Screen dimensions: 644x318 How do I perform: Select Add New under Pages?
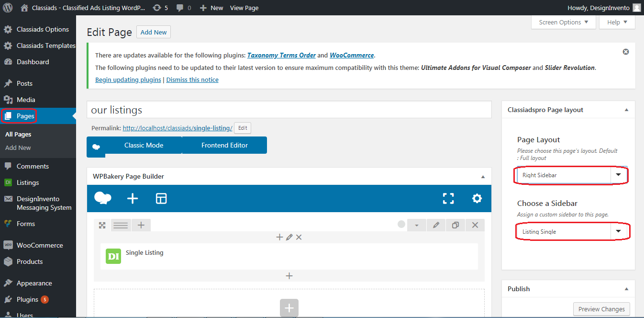click(x=18, y=148)
